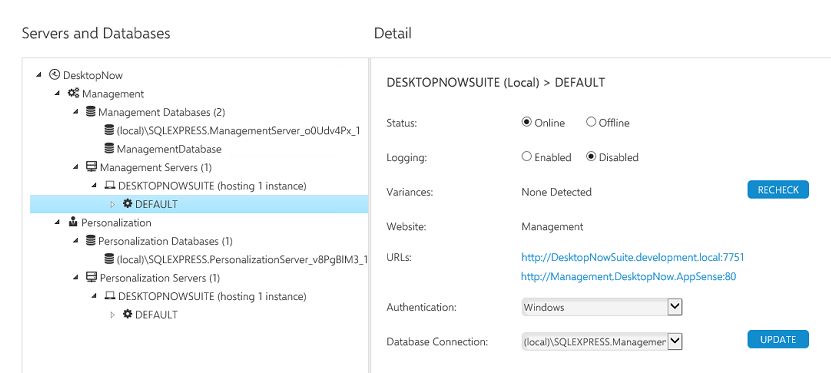Click the Personalization Servers monitor icon

click(x=91, y=278)
